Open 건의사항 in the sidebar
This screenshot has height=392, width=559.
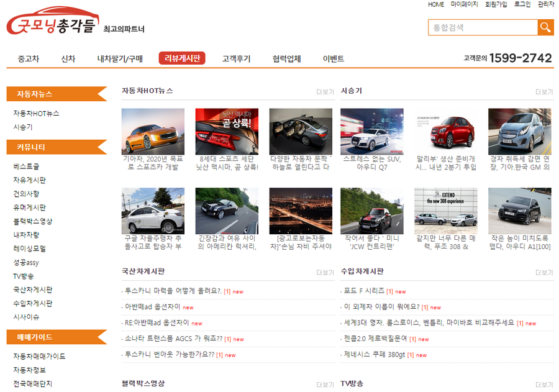pos(26,194)
